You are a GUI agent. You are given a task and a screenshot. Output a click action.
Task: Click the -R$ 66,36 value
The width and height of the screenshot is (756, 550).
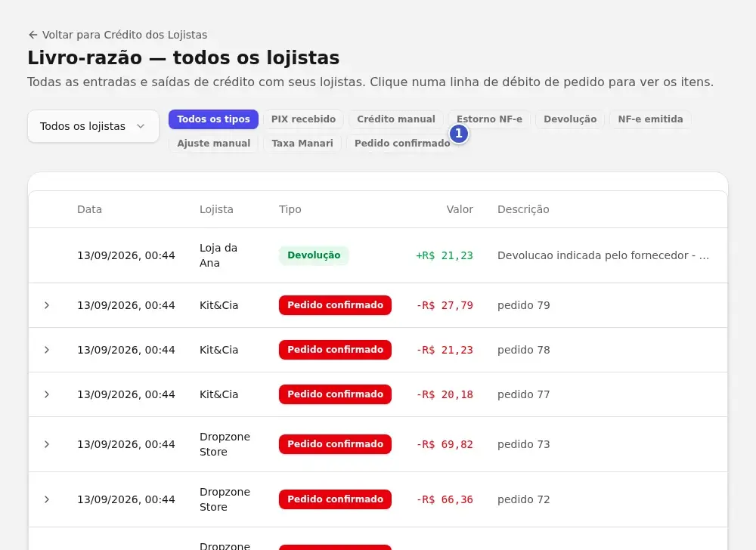coord(445,499)
